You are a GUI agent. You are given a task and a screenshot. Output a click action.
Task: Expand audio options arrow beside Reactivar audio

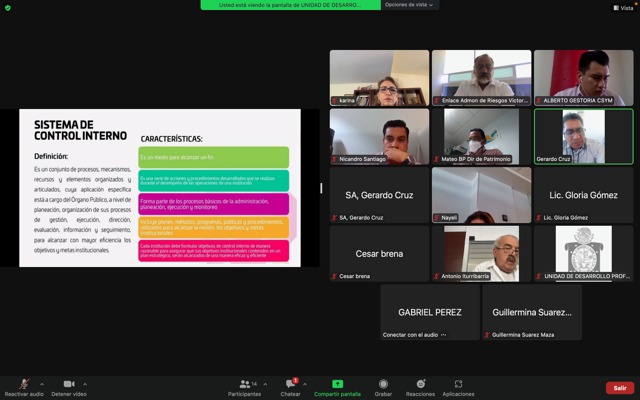click(42, 383)
